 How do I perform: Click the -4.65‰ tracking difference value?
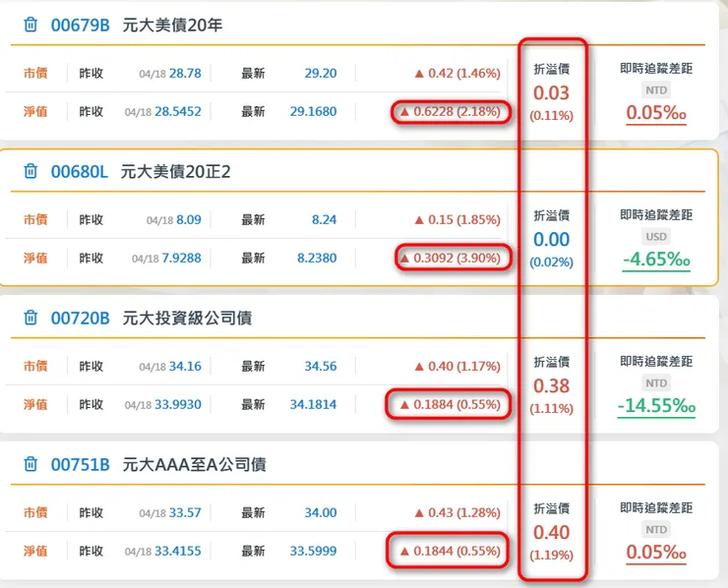point(656,262)
